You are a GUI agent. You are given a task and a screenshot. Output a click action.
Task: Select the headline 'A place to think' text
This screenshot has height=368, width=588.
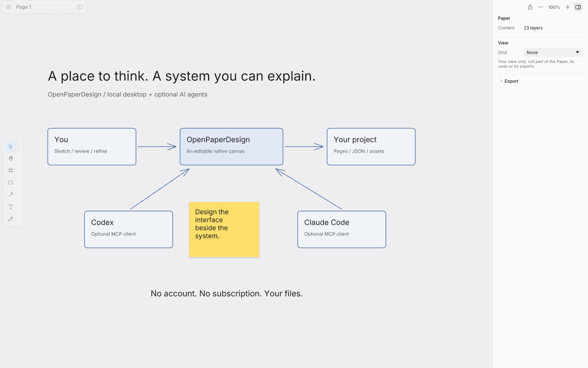pyautogui.click(x=182, y=76)
